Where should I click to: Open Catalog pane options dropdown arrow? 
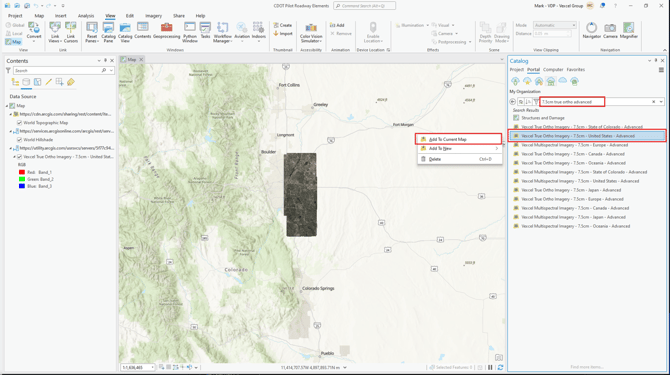pos(649,61)
